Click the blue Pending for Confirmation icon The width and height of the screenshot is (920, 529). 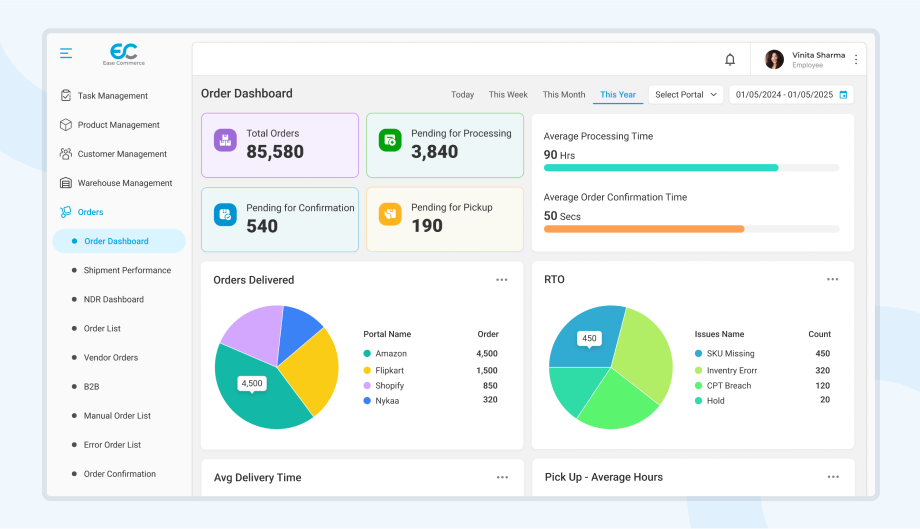pyautogui.click(x=225, y=215)
